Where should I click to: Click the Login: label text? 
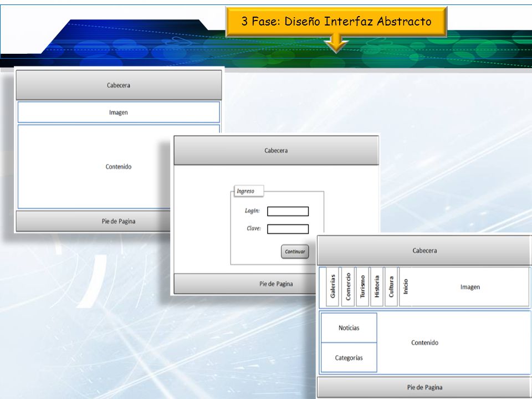(x=252, y=211)
